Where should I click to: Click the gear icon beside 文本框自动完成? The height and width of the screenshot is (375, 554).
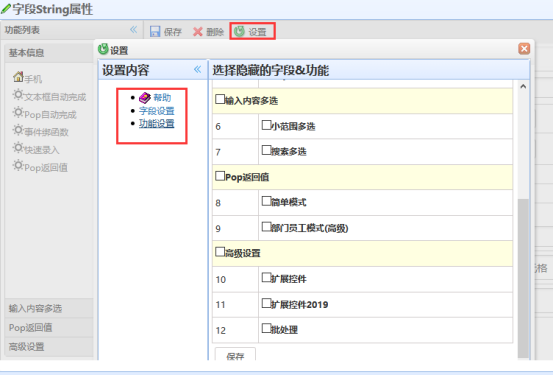tap(18, 95)
